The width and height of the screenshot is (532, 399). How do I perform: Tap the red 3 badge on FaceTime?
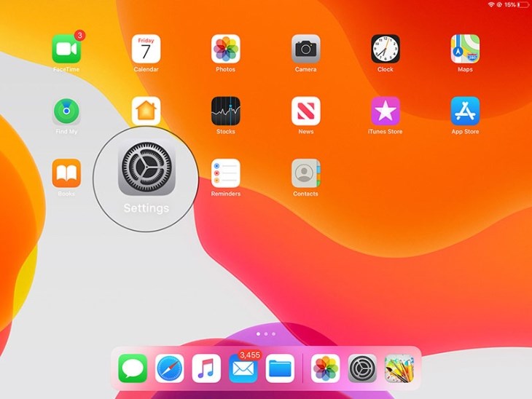79,35
